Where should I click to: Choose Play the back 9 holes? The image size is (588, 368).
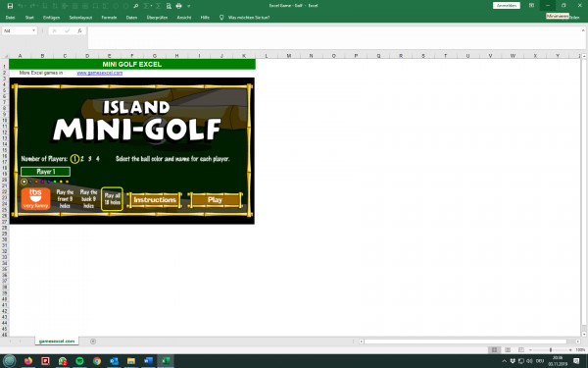tap(89, 198)
